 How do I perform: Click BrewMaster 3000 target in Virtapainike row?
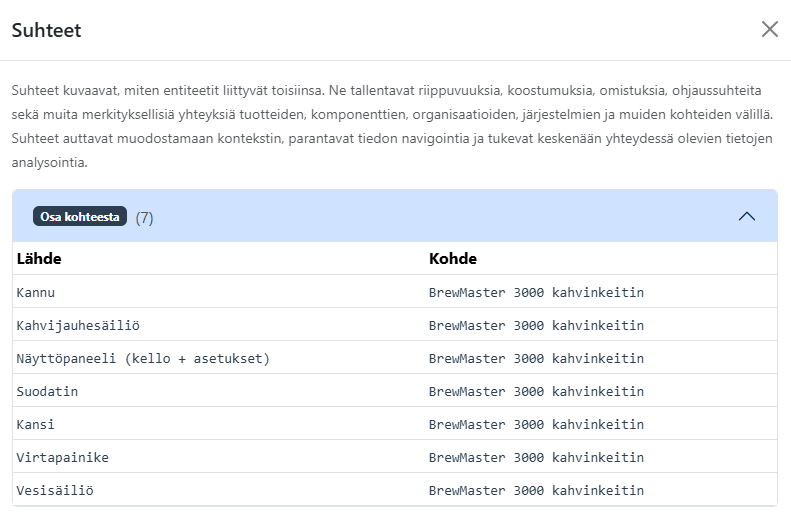pos(536,457)
